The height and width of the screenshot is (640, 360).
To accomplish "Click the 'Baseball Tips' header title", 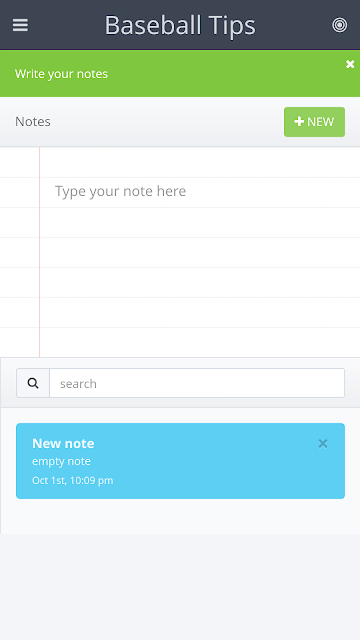I will (180, 25).
